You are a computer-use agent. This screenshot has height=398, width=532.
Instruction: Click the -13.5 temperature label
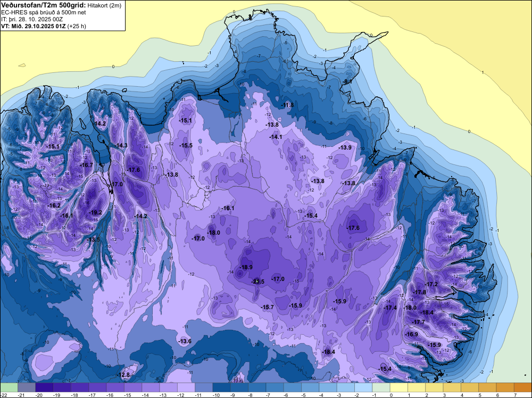click(94, 239)
